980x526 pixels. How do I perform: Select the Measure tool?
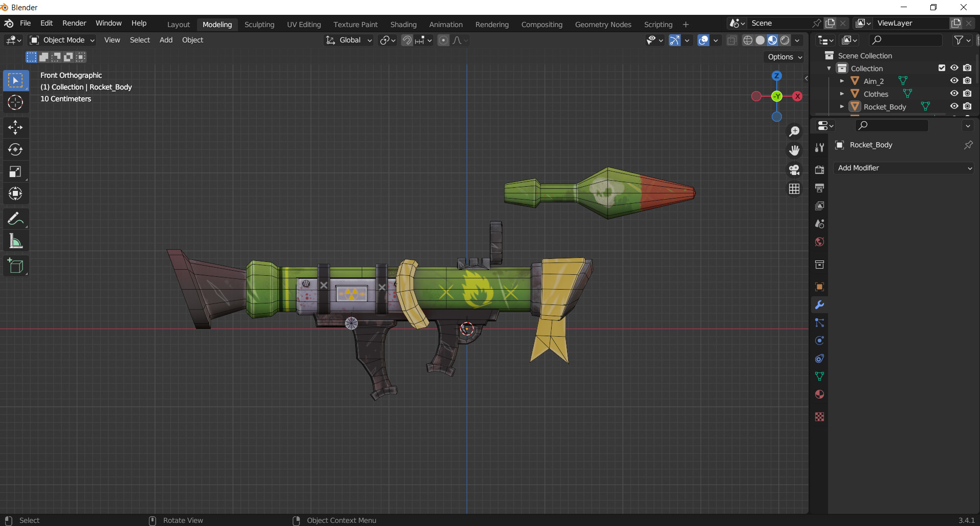click(x=15, y=240)
